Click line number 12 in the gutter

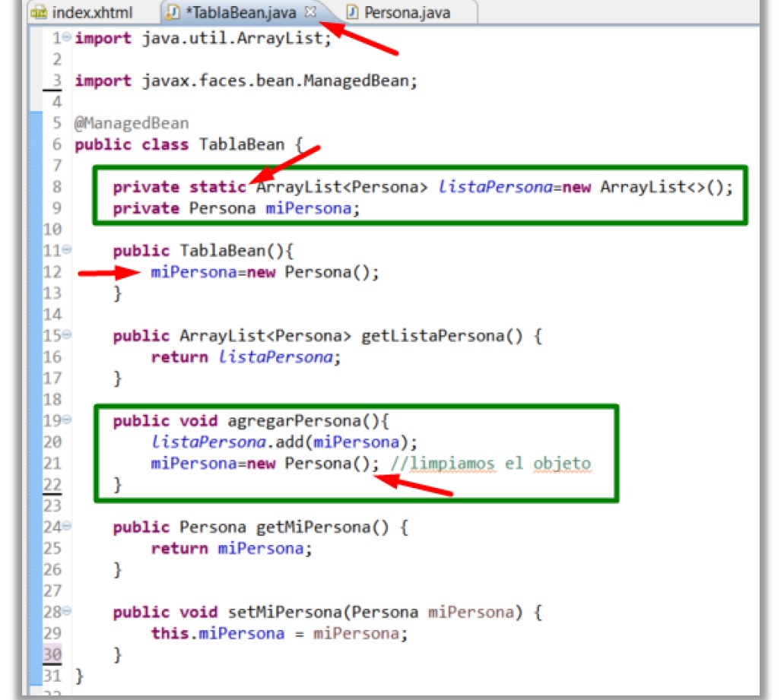(x=50, y=271)
